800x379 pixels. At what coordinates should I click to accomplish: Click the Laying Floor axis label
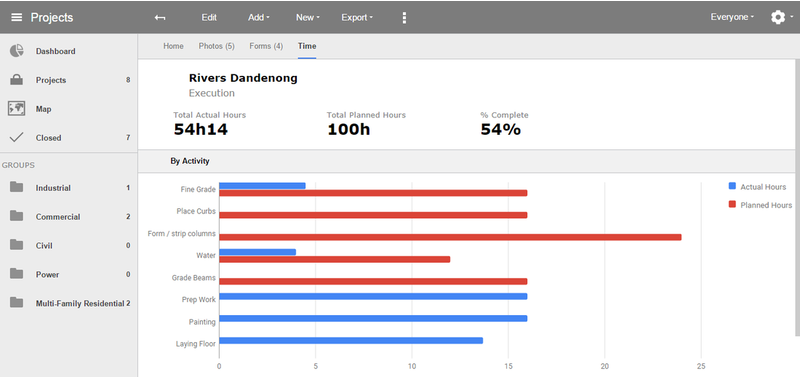195,344
